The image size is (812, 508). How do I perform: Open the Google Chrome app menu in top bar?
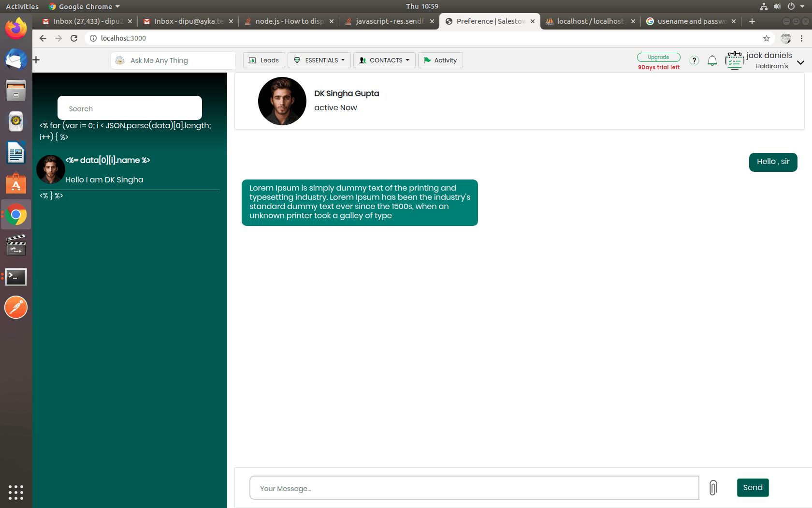point(84,6)
